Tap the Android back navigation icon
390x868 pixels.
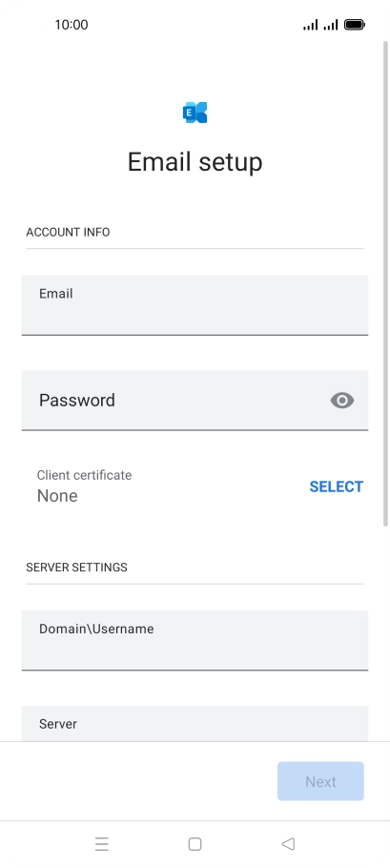click(x=288, y=843)
